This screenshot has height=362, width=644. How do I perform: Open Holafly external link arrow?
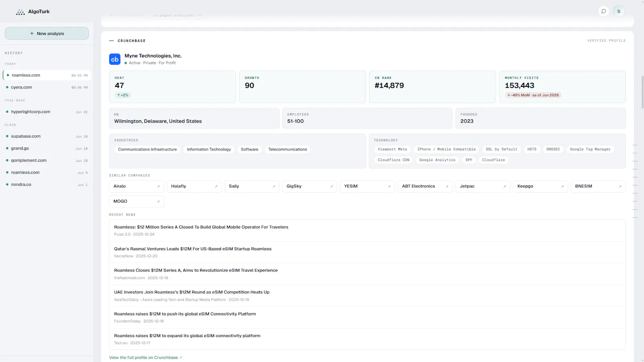tap(216, 186)
